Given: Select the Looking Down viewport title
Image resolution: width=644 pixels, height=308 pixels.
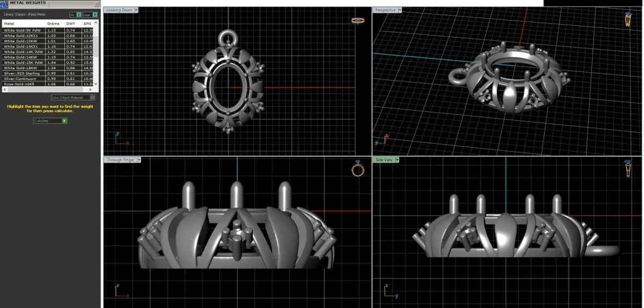Looking at the screenshot, I should point(119,10).
